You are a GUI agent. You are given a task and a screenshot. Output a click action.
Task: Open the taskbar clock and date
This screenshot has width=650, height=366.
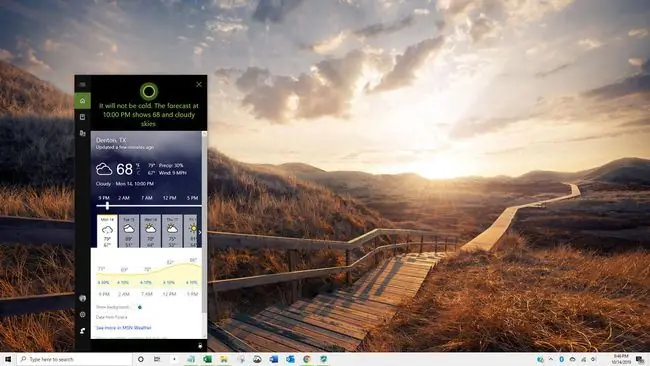pos(621,359)
